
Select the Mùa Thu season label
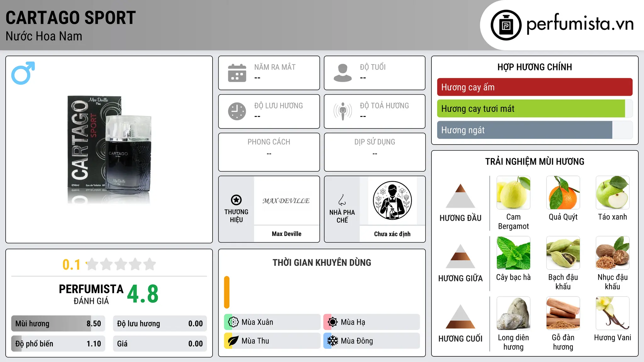pos(255,341)
